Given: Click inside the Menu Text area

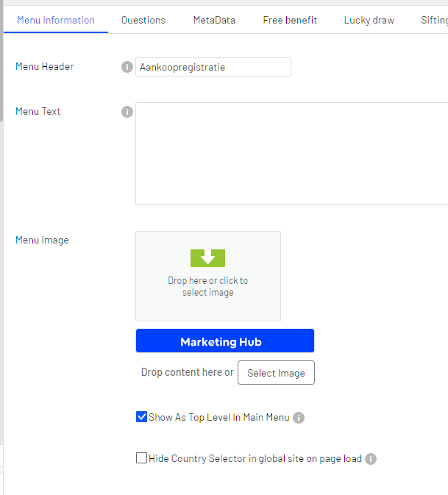Looking at the screenshot, I should pyautogui.click(x=291, y=154).
